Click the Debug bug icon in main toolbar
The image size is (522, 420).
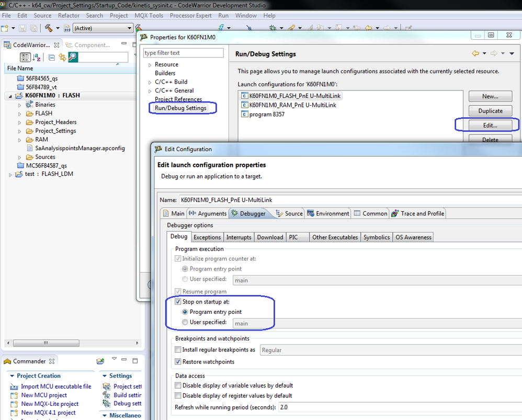point(273,28)
